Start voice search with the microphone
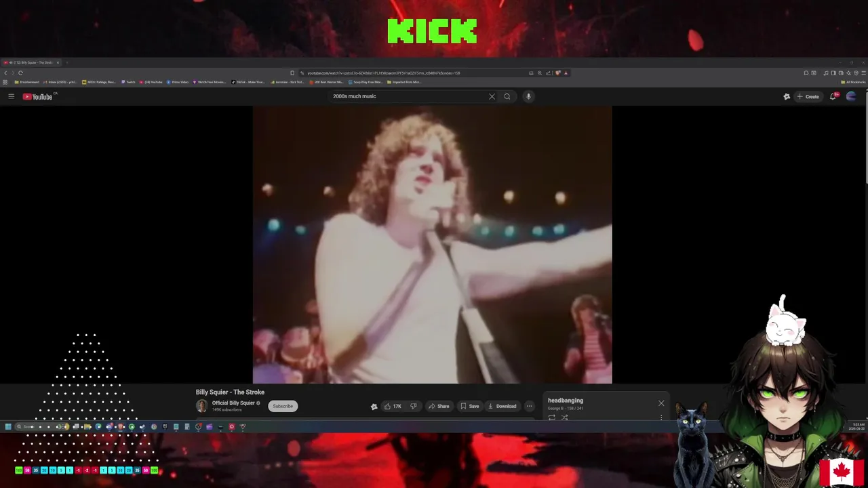The height and width of the screenshot is (488, 868). pyautogui.click(x=528, y=96)
